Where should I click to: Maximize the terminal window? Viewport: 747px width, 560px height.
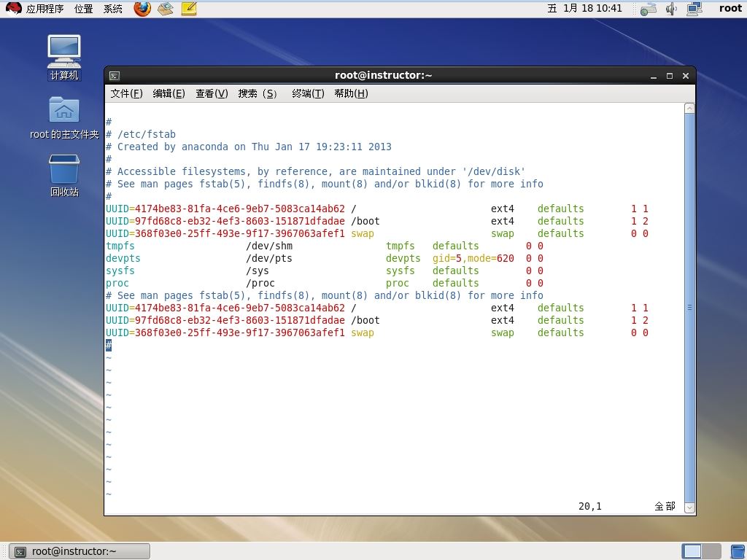pyautogui.click(x=670, y=76)
